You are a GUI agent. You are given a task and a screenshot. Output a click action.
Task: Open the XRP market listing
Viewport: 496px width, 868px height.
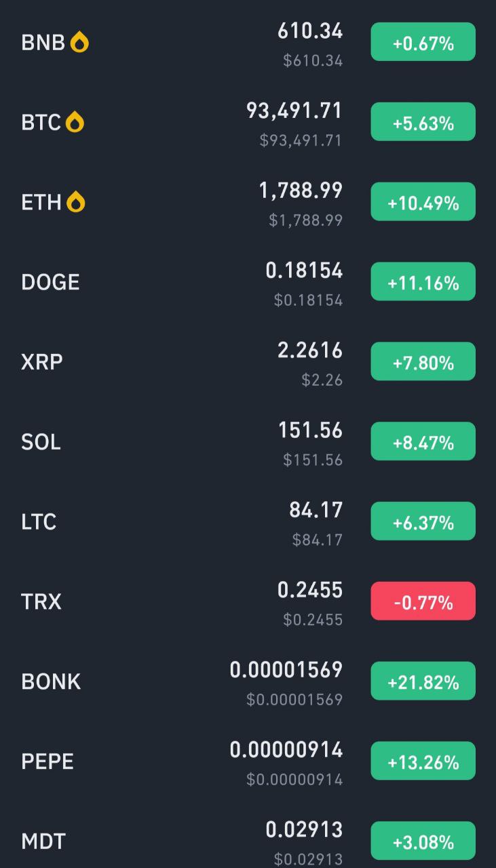coord(248,362)
